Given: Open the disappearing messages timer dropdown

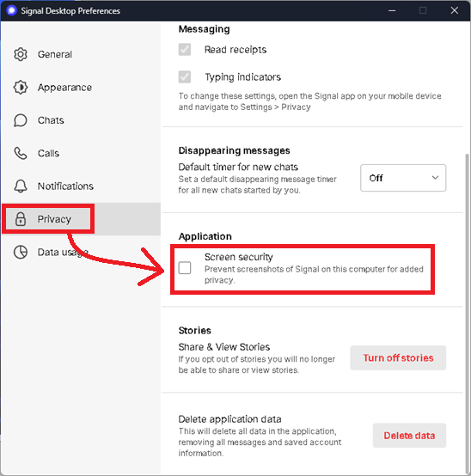Looking at the screenshot, I should click(403, 178).
